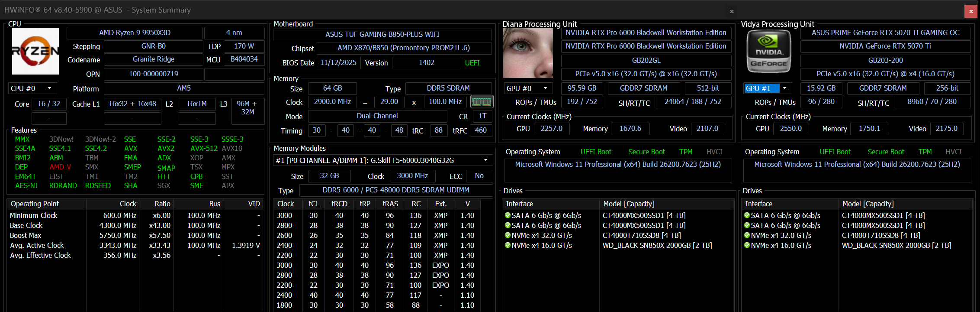The width and height of the screenshot is (980, 312).
Task: Click the 2900.0 MHz memory clock field
Action: pos(332,102)
